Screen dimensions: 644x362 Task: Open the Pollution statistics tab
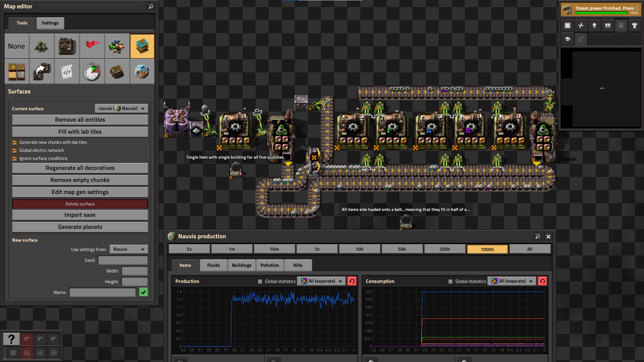[270, 265]
